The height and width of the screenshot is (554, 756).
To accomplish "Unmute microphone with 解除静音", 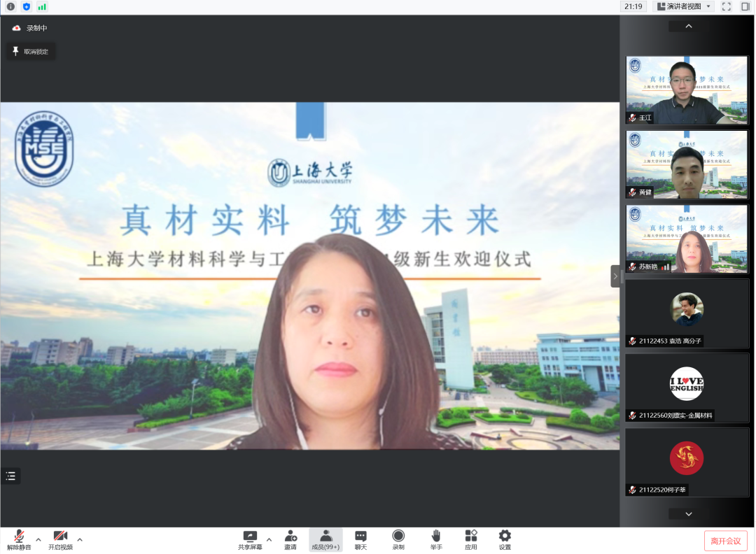I will (x=19, y=539).
